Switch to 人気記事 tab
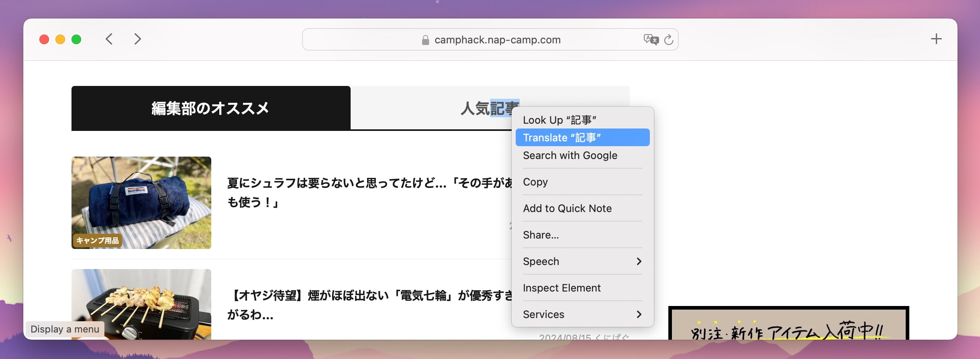The width and height of the screenshot is (980, 359). pyautogui.click(x=490, y=108)
